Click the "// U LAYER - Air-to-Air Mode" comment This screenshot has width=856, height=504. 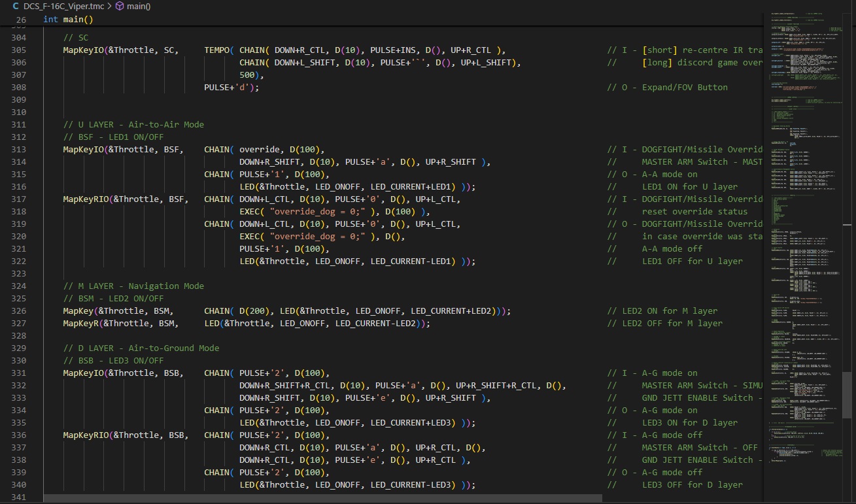coord(133,125)
